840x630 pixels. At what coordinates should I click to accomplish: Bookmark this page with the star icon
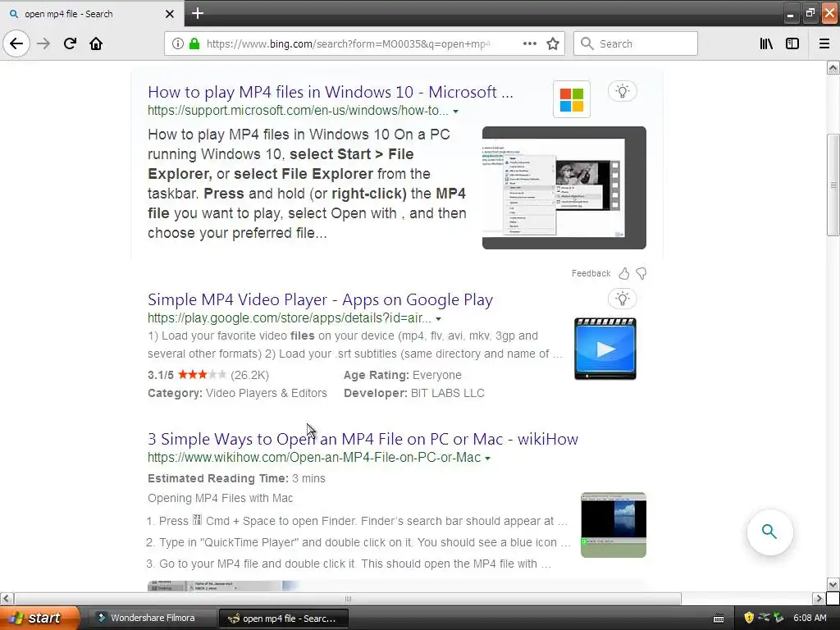[x=553, y=43]
